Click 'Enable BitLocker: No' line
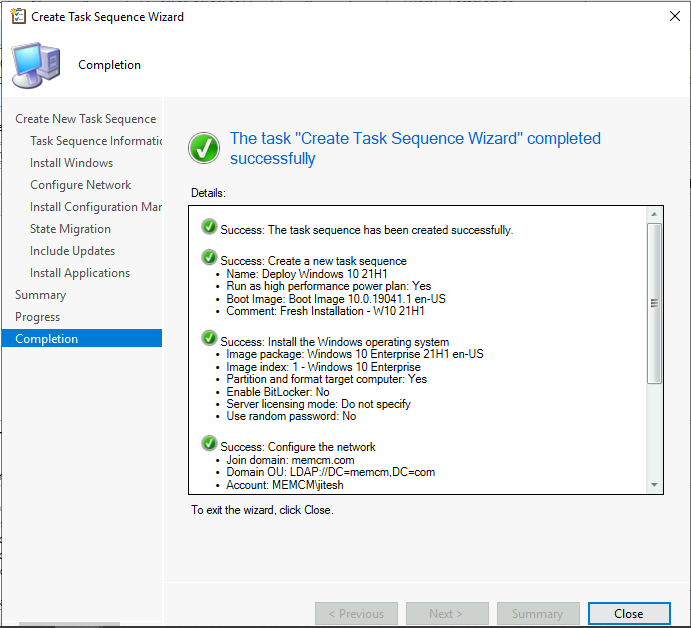The image size is (691, 628). (278, 392)
